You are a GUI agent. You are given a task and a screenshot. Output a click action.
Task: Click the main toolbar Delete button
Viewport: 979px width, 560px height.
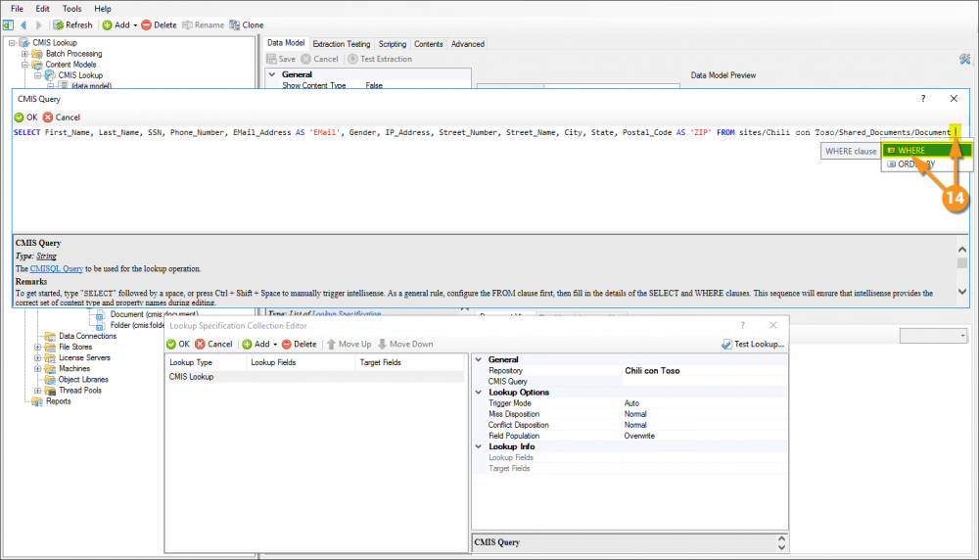point(159,25)
